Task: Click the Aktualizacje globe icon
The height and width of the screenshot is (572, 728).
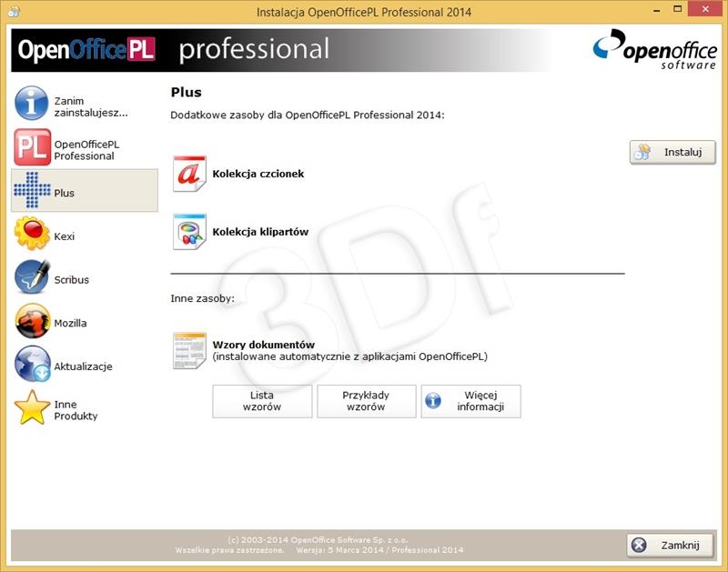Action: pos(32,364)
